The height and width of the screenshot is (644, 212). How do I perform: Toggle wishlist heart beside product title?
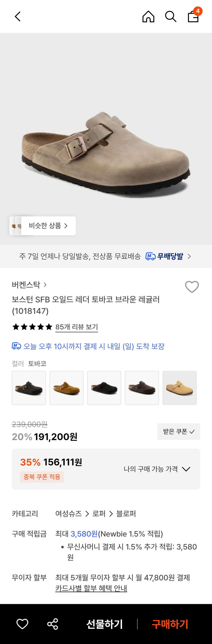point(192,287)
